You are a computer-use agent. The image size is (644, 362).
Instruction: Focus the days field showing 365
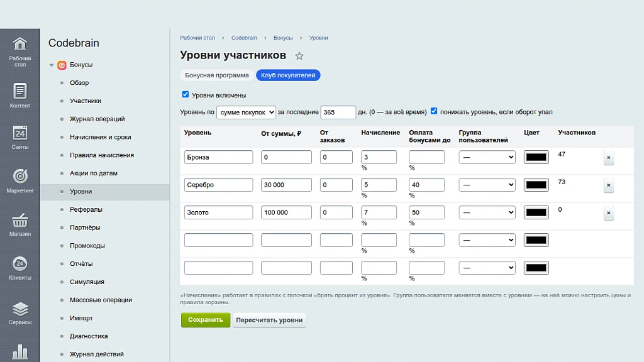point(338,112)
